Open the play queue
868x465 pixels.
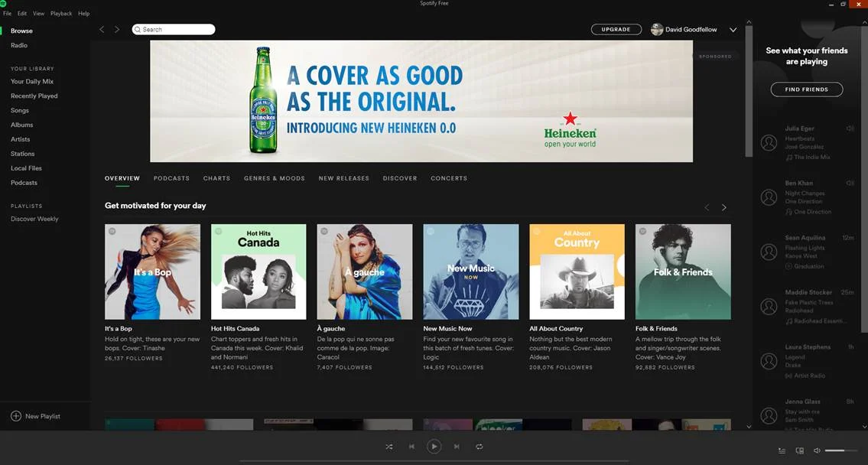click(782, 451)
